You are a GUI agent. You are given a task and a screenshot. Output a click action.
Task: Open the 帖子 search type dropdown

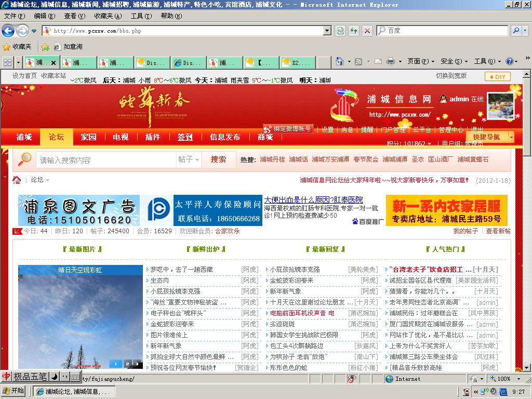point(189,159)
